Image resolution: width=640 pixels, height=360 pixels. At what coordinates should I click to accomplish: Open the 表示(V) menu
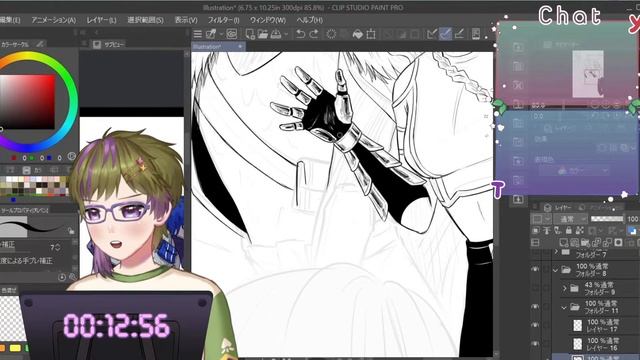(x=186, y=20)
